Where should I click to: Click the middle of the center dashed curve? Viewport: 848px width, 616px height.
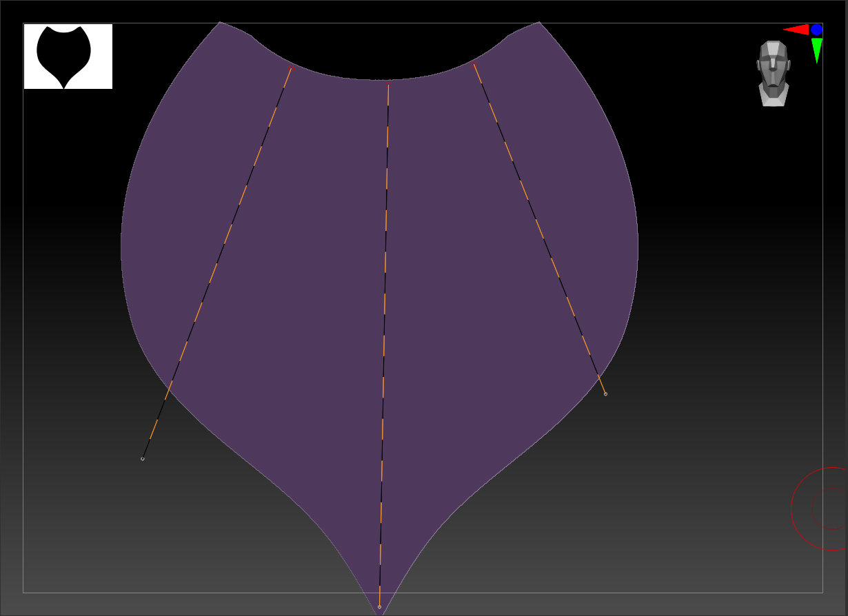tap(384, 345)
